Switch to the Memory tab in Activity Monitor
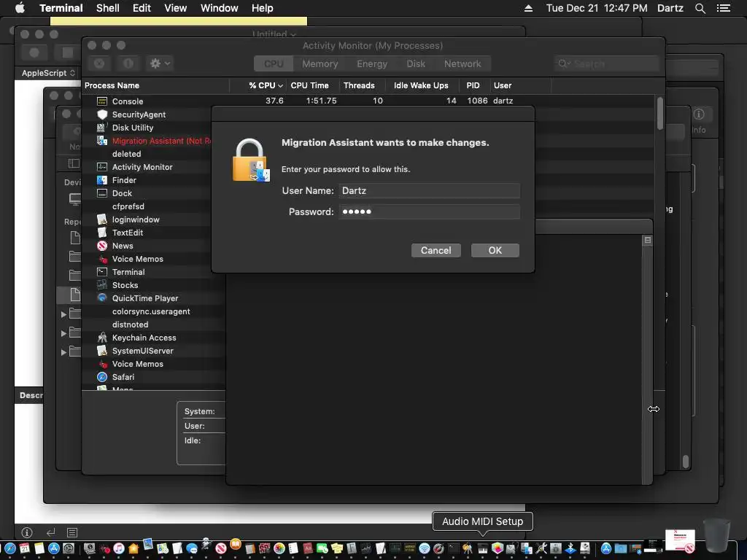 coord(320,64)
